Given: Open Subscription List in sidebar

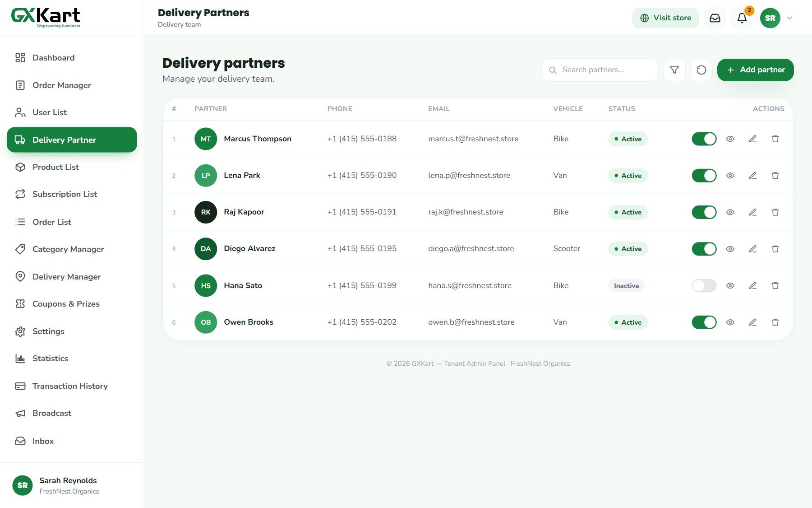Looking at the screenshot, I should [x=72, y=194].
